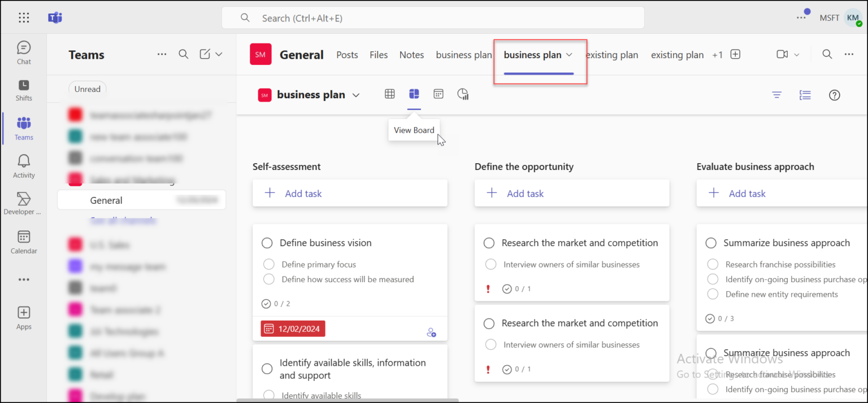Expand the business plan title dropdown
This screenshot has height=403, width=868.
[357, 95]
